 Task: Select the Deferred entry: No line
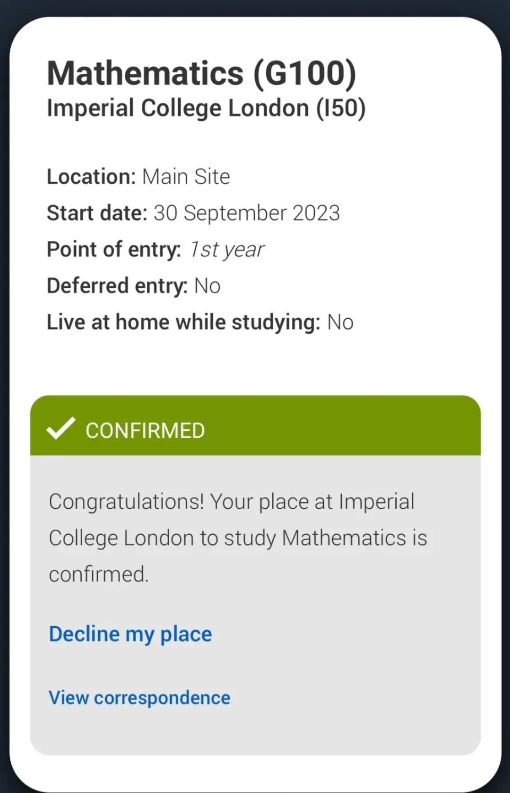(134, 286)
